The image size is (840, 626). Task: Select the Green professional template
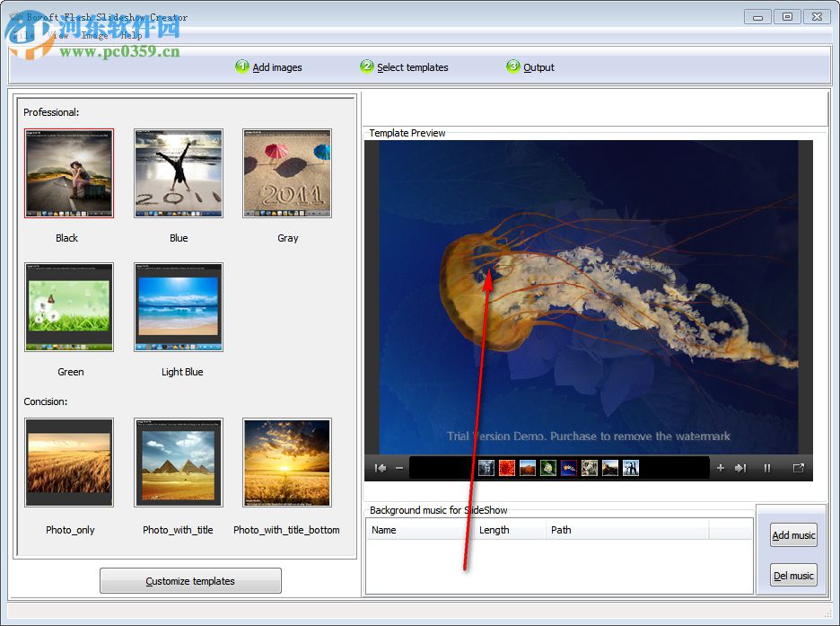(69, 306)
